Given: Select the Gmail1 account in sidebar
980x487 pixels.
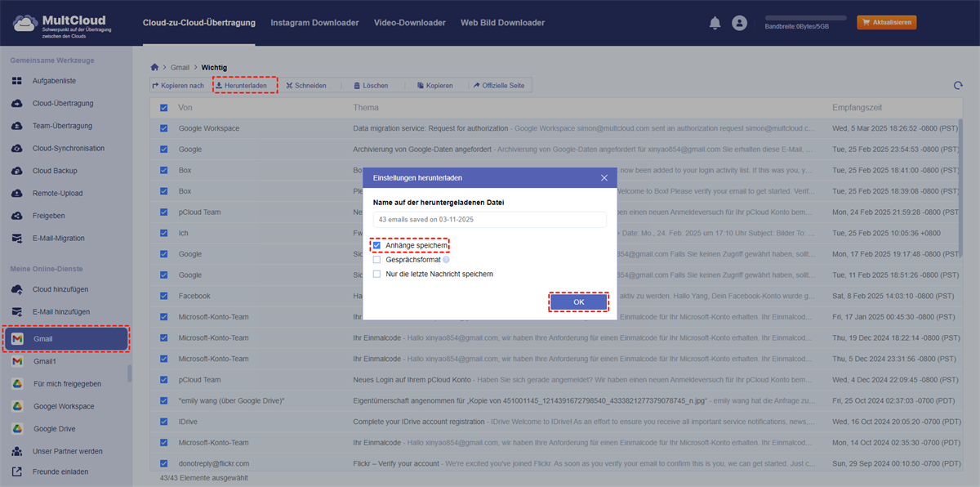Looking at the screenshot, I should 47,361.
